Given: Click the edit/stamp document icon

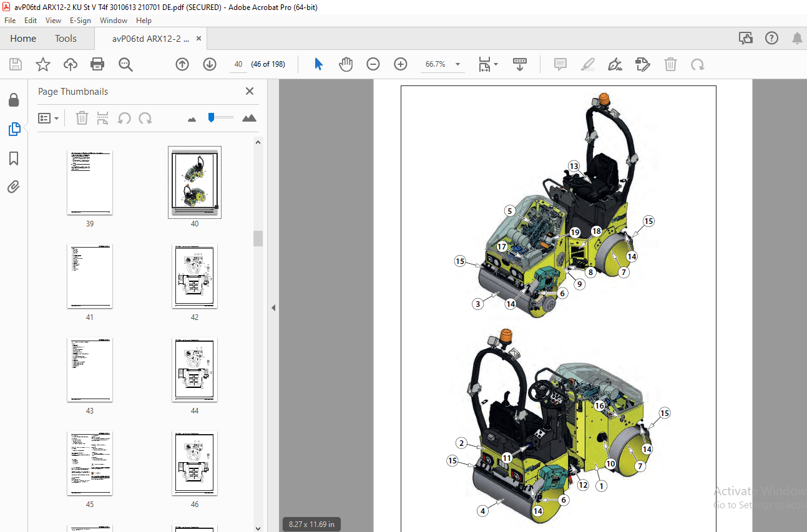Looking at the screenshot, I should pos(643,64).
